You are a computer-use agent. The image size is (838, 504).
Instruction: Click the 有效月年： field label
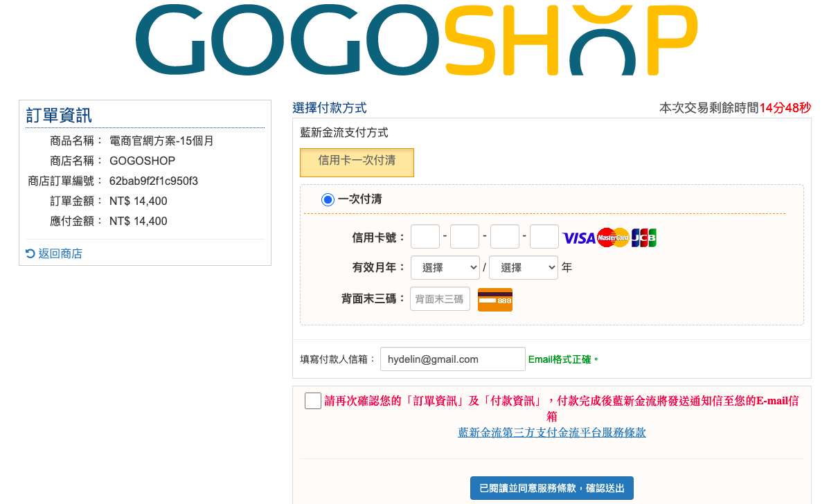click(x=379, y=268)
